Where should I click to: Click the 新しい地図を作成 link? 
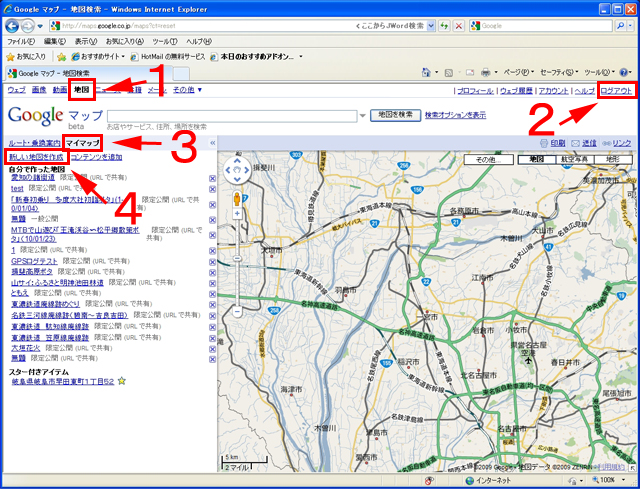[37, 157]
